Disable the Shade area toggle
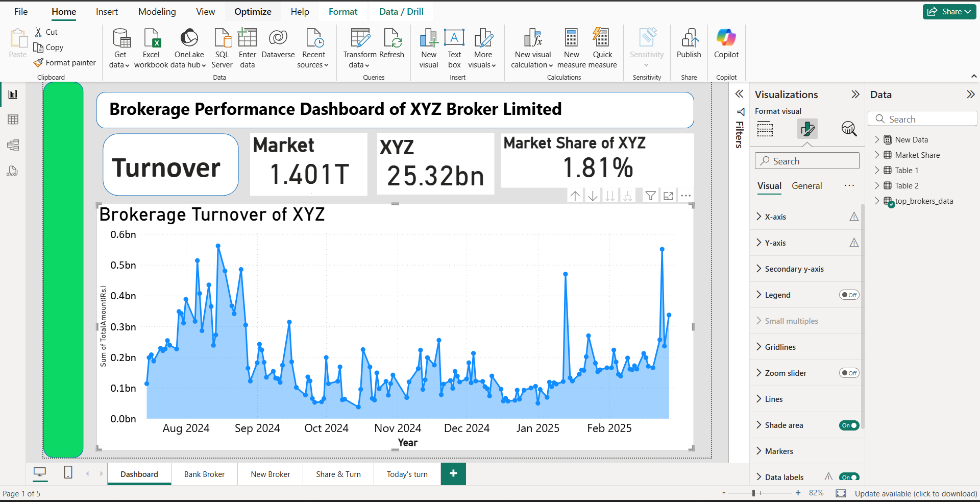The image size is (980, 502). click(848, 425)
